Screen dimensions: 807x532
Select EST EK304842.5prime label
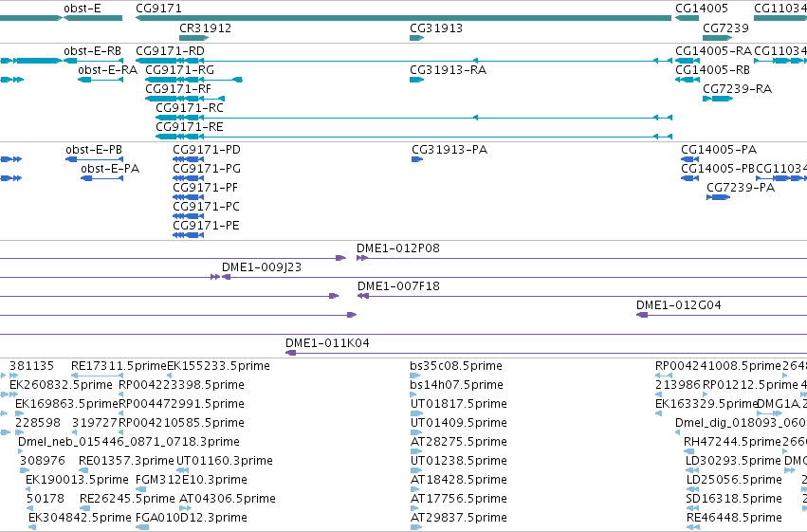(81, 519)
